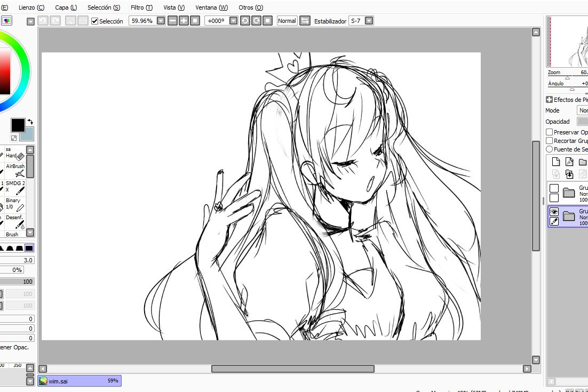Image resolution: width=588 pixels, height=392 pixels.
Task: Pick the SMDG 2 X brush
Action: 15,187
